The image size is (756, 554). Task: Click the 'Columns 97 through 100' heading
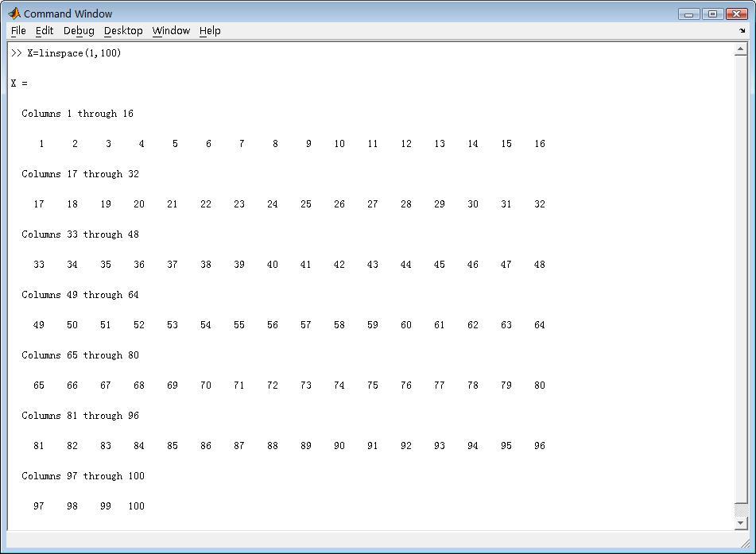click(83, 476)
